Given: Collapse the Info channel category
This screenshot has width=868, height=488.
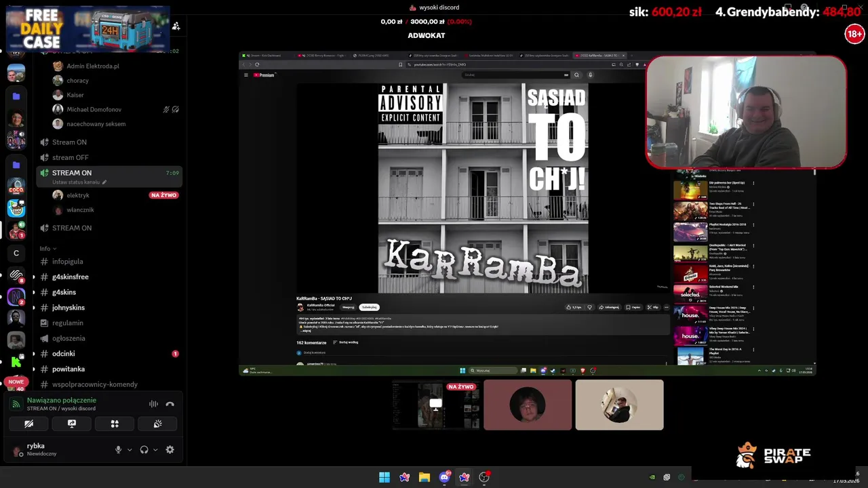Looking at the screenshot, I should [47, 249].
